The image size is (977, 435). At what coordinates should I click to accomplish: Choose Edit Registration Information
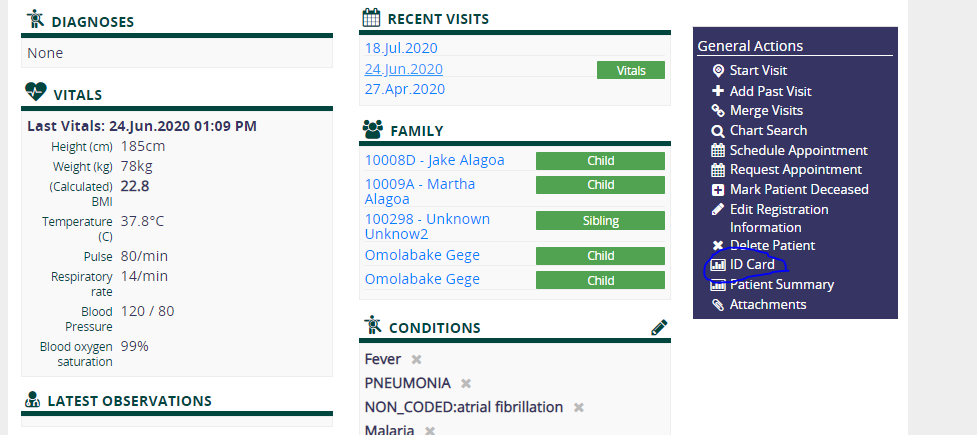pos(779,218)
